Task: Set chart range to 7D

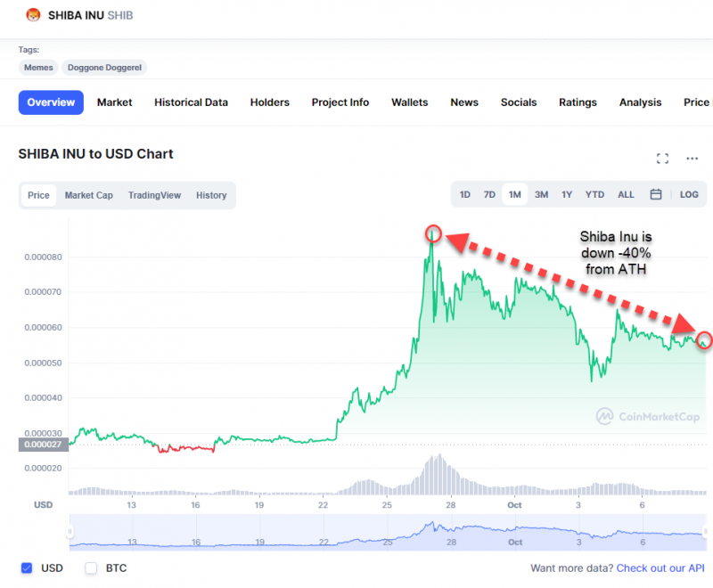Action: pos(489,194)
